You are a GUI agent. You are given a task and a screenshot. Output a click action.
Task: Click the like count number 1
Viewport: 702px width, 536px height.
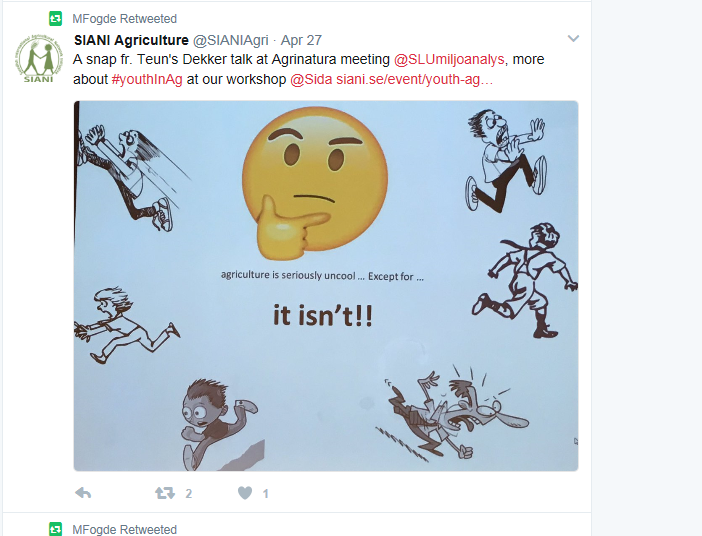(x=265, y=493)
